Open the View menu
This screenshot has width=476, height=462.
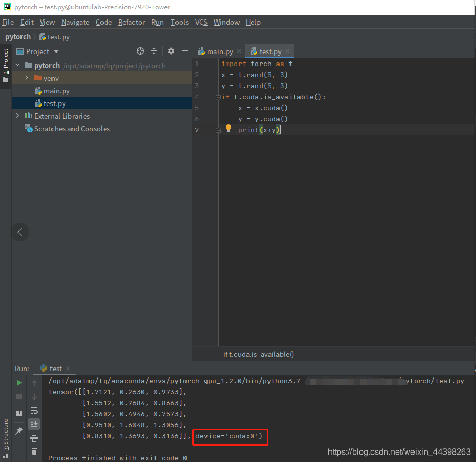(47, 22)
